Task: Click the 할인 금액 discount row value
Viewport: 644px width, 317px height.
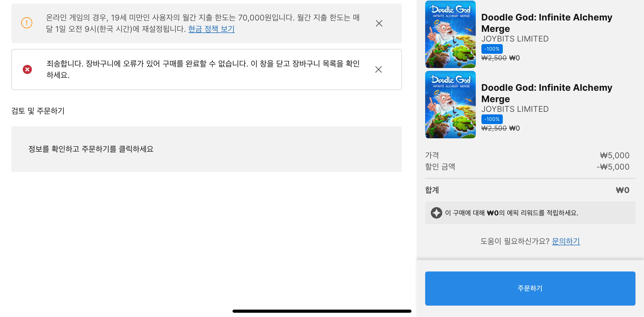Action: click(x=613, y=167)
